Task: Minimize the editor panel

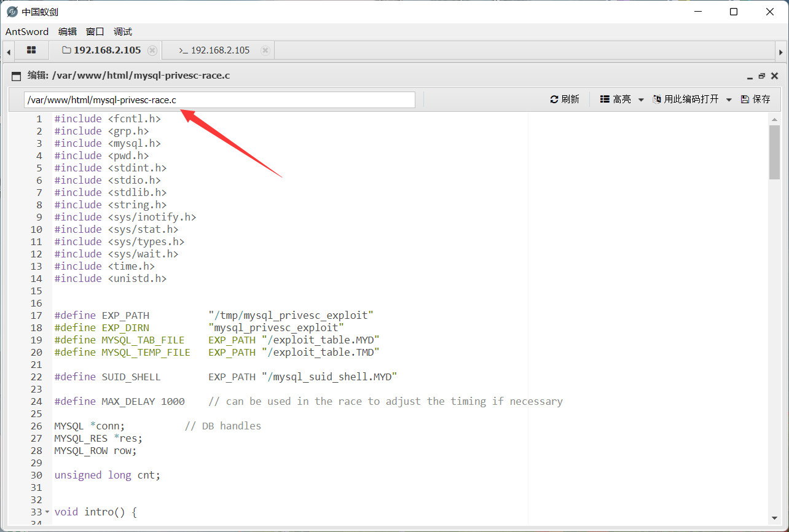Action: [x=750, y=77]
